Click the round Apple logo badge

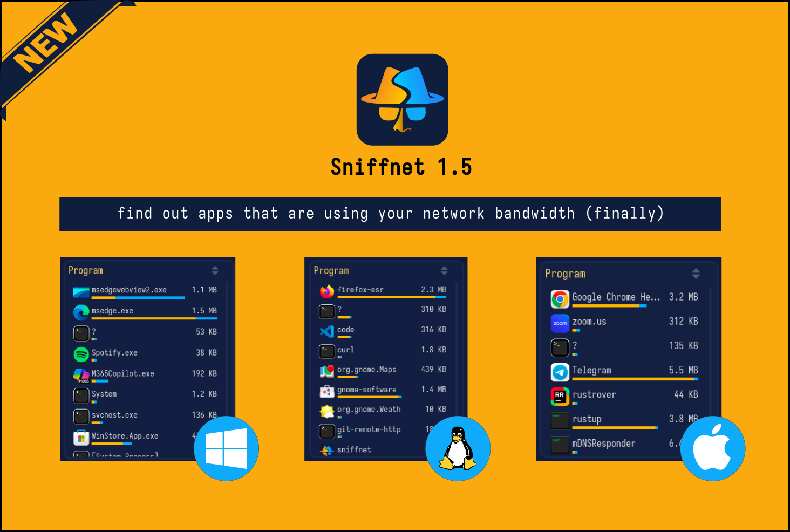[713, 448]
